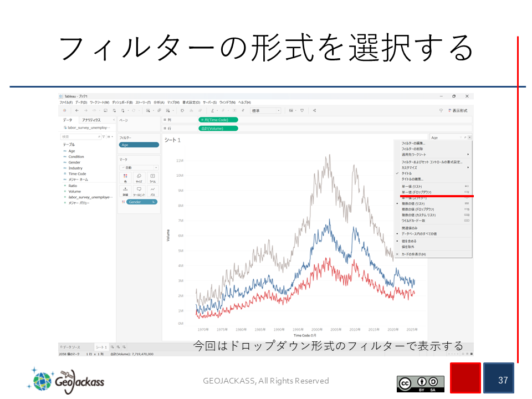532x399 pixels.
Task: Click the share icon in the toolbar
Action: 314,110
